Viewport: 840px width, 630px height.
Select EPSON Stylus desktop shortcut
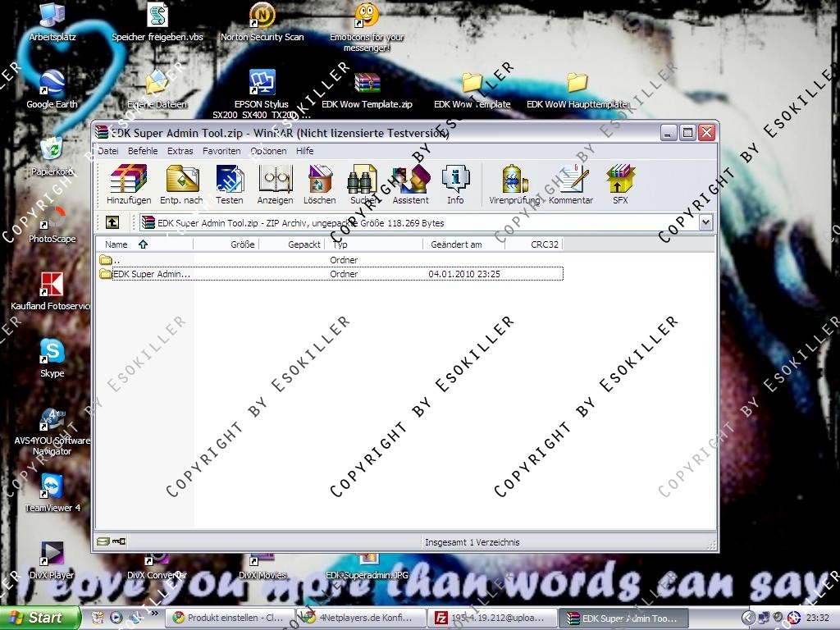(262, 94)
